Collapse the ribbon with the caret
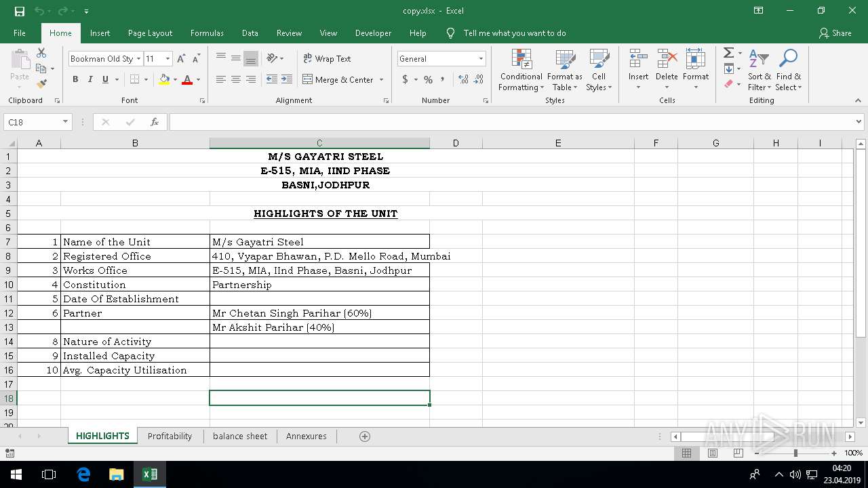Viewport: 868px width, 488px height. click(858, 100)
